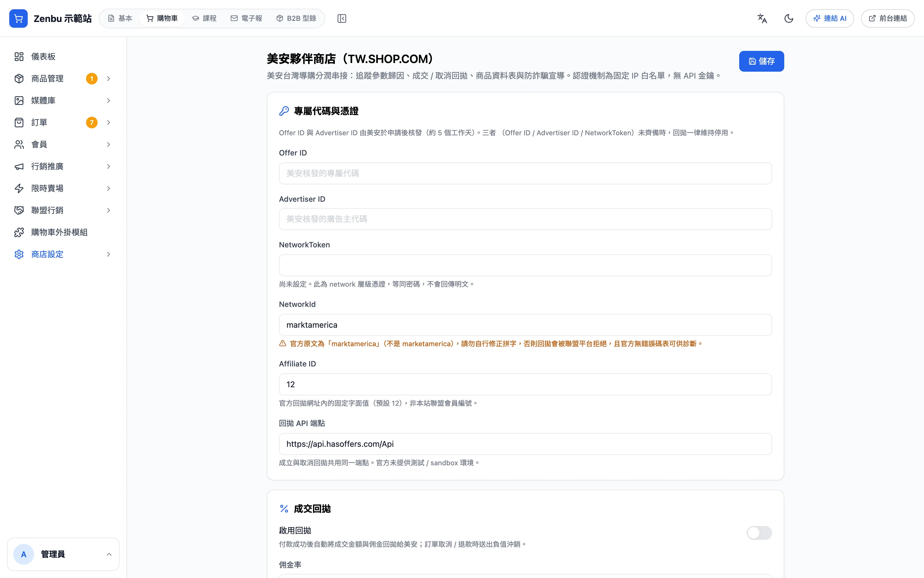Enable the 啟用回拋 toggle switch
The height and width of the screenshot is (578, 924).
(x=759, y=533)
